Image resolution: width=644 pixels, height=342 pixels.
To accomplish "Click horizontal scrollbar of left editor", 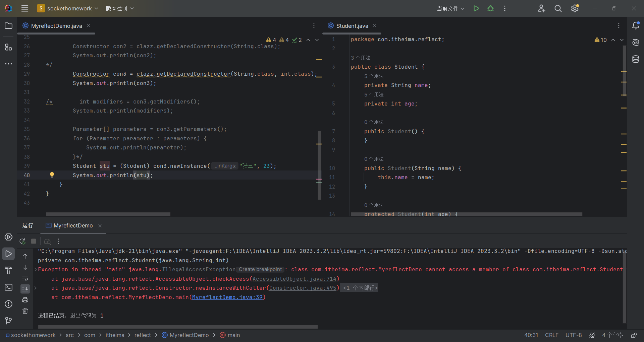I will click(x=108, y=214).
